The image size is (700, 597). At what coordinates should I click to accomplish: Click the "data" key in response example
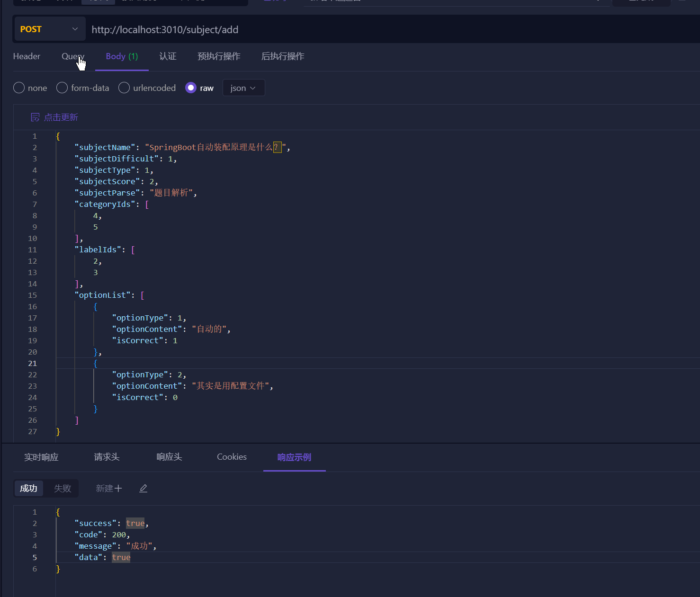click(89, 557)
